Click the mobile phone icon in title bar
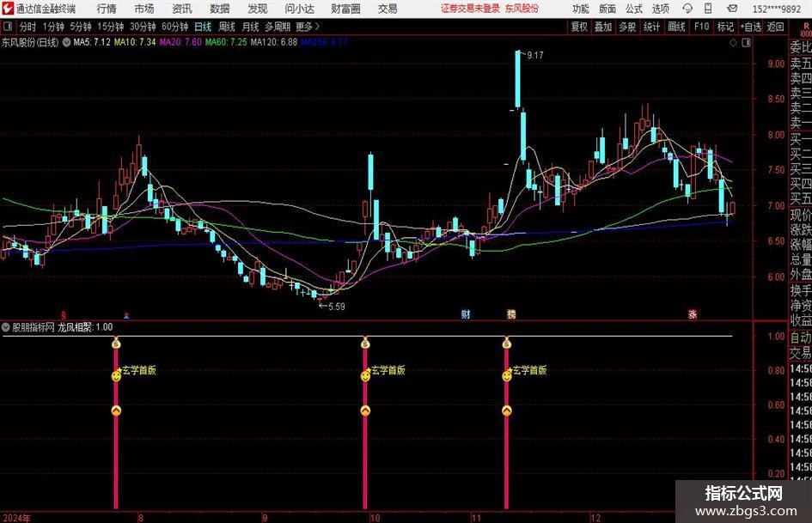This screenshot has height=523, width=812. [708, 9]
